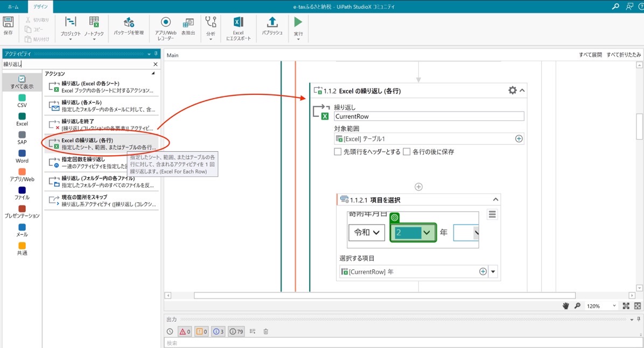Filter activities by メール category
The image size is (644, 348).
click(22, 230)
